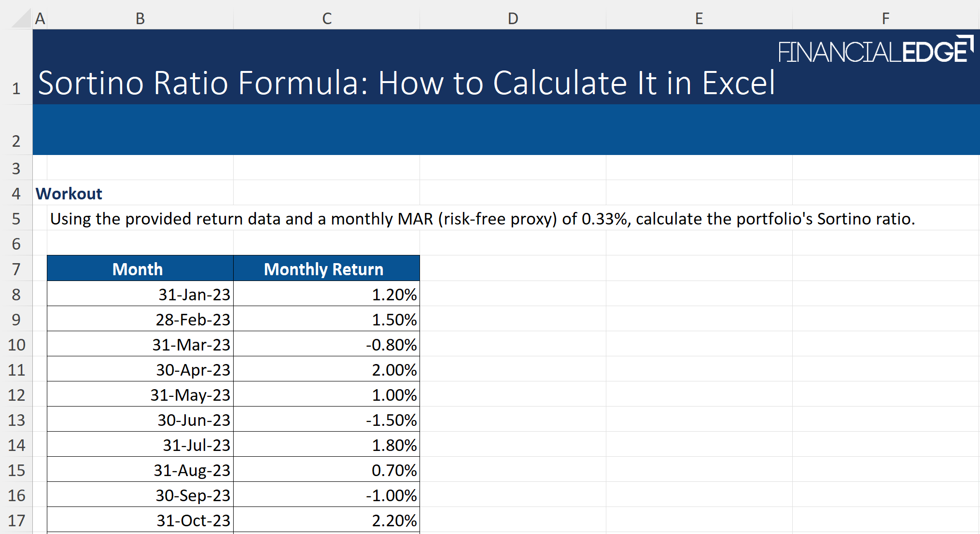Select column B header
This screenshot has width=980, height=534.
point(140,18)
